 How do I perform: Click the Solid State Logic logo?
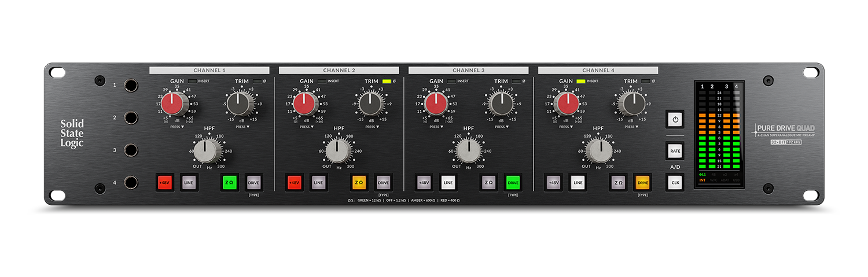pyautogui.click(x=72, y=134)
